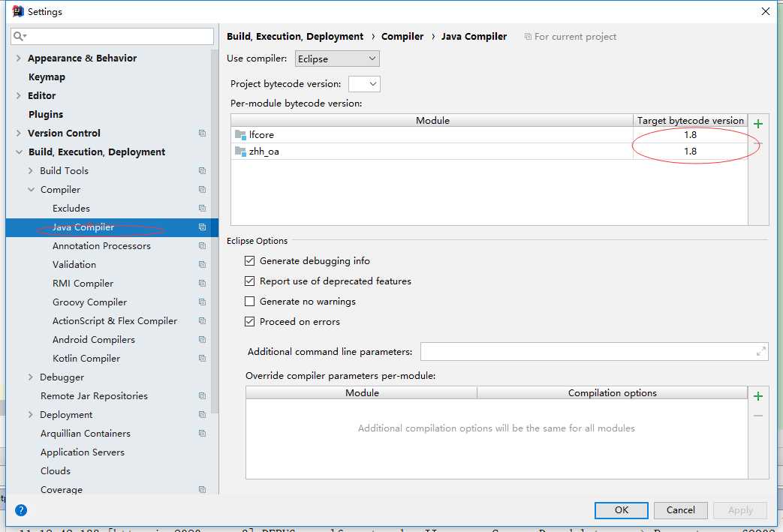Screen dimensions: 783x532
Task: Click the project-level icon next to ActionScript & Flex Compiler
Action: (x=202, y=321)
